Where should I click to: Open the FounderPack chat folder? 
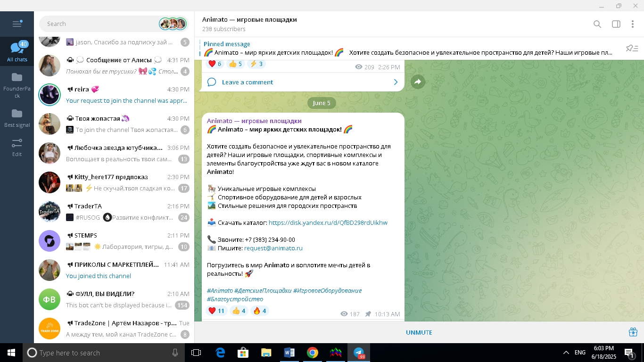pyautogui.click(x=17, y=85)
